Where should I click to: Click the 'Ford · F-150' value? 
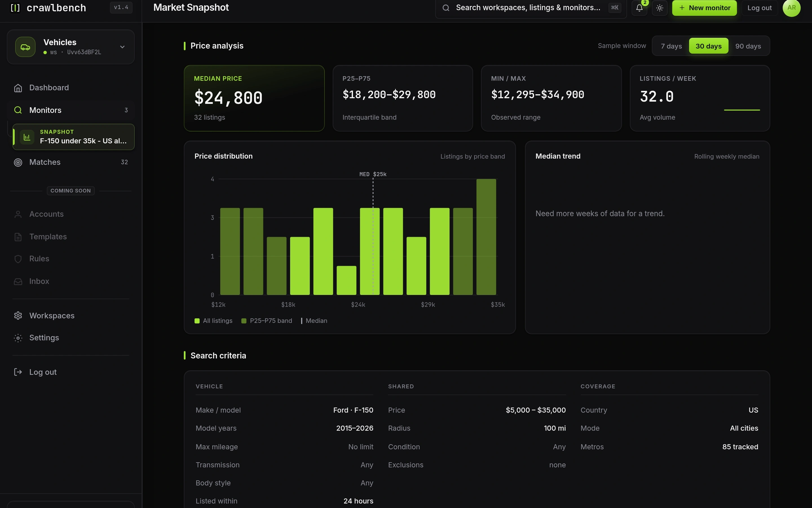click(x=353, y=410)
